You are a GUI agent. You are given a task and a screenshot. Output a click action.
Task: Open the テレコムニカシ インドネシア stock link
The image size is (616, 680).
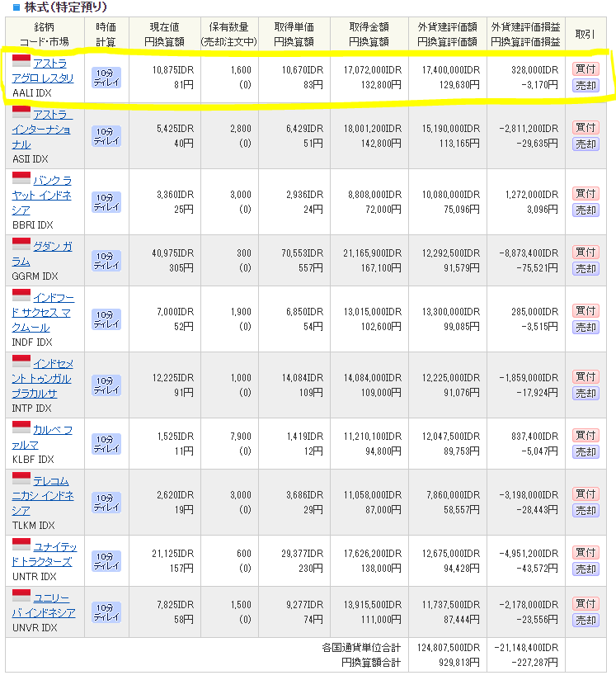coord(49,495)
